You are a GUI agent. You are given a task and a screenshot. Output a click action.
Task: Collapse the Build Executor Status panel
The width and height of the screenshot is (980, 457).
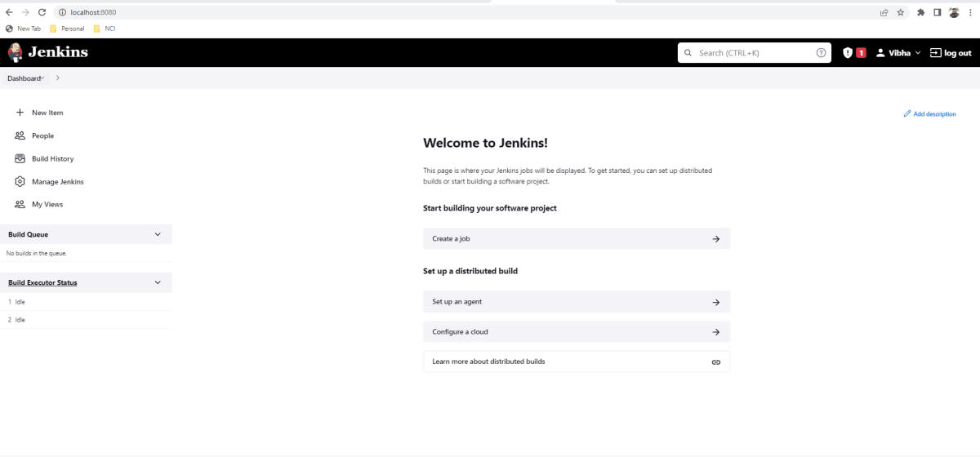coord(158,282)
